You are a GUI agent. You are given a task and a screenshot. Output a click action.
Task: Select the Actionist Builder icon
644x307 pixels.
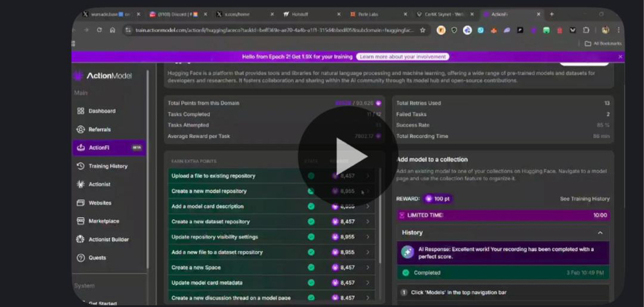pos(80,239)
